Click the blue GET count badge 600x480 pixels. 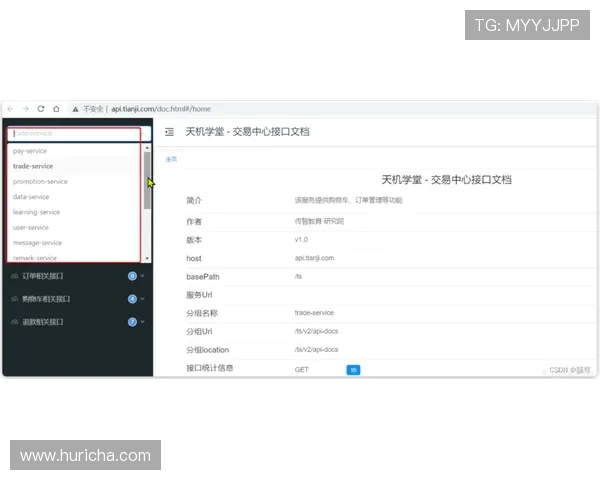point(353,370)
